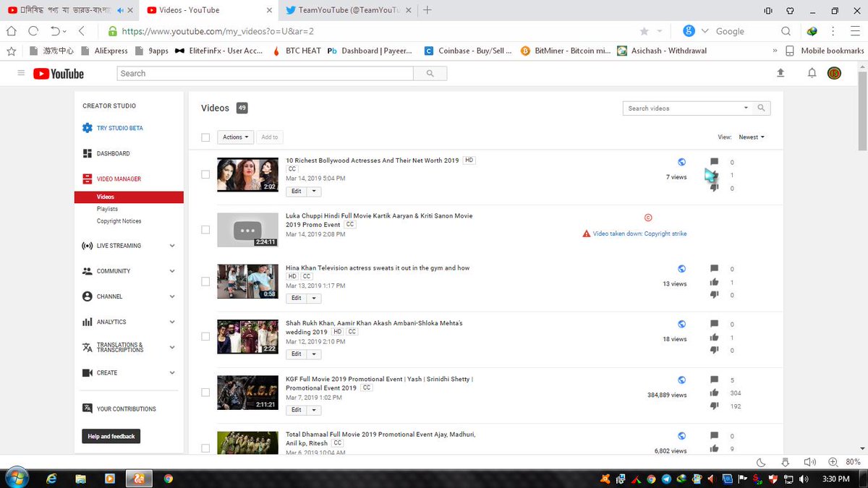Click the YouTube Search input field
This screenshot has width=868, height=488.
point(265,73)
